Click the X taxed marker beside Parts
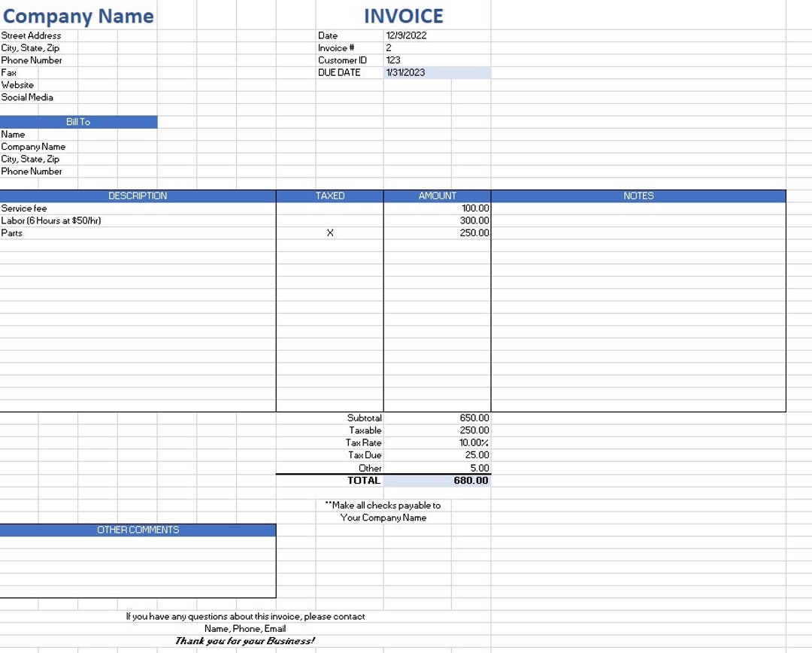This screenshot has width=812, height=653. [329, 233]
